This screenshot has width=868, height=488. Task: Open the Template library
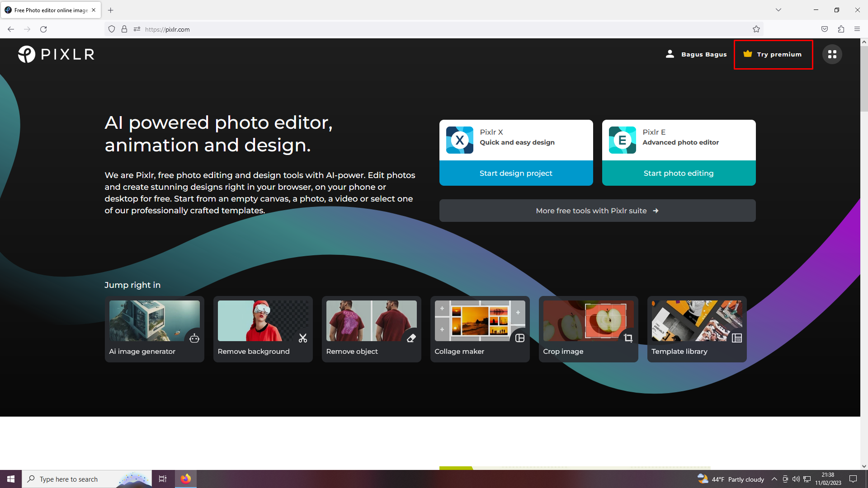click(697, 329)
